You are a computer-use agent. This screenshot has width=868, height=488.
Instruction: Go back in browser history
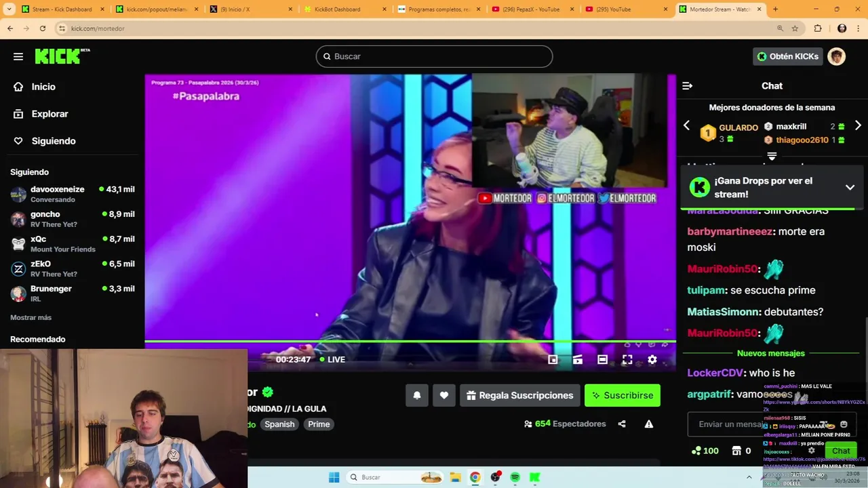point(10,28)
